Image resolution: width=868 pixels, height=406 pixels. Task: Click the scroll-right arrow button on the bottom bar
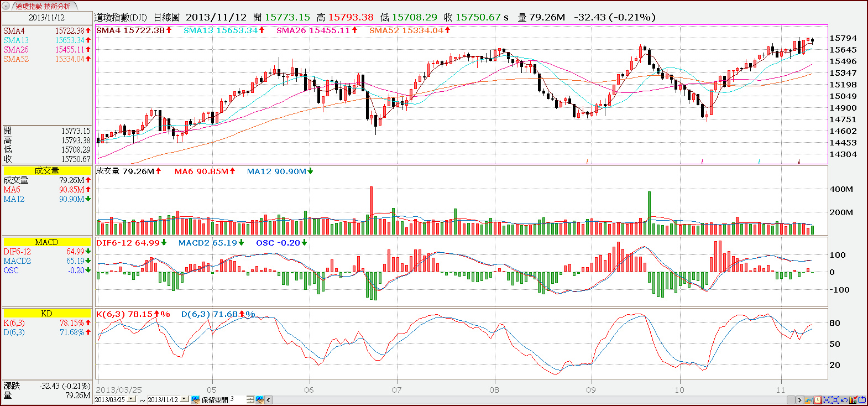point(799,400)
